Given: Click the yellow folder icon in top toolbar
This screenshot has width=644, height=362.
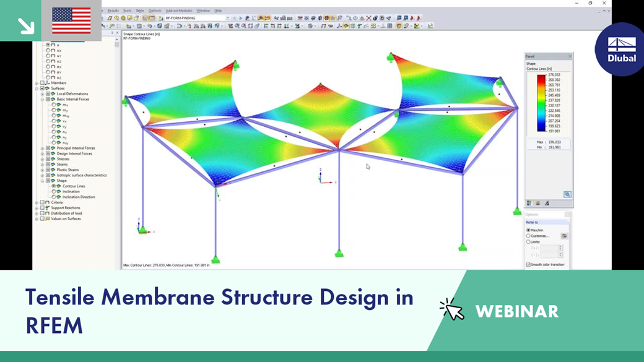Looking at the screenshot, I should [136, 18].
